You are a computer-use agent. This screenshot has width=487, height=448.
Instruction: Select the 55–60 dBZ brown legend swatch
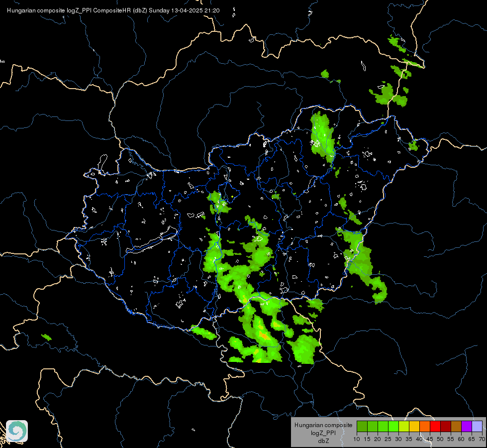click(456, 426)
